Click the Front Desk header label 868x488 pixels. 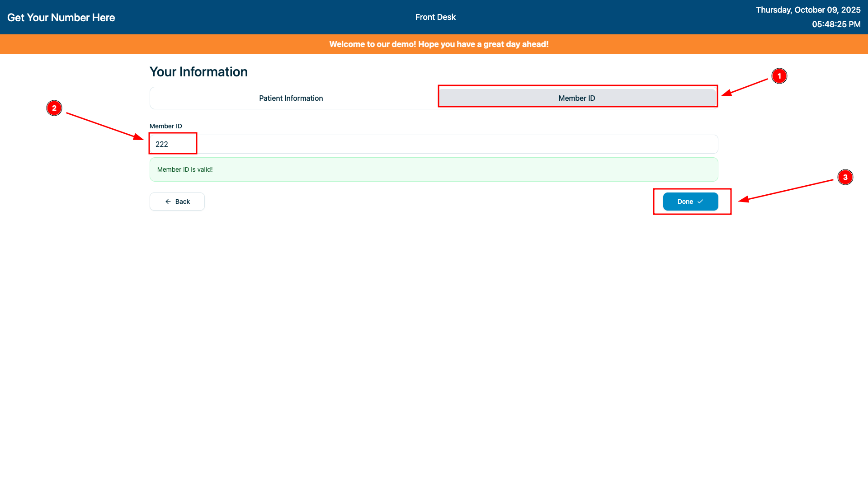click(435, 17)
